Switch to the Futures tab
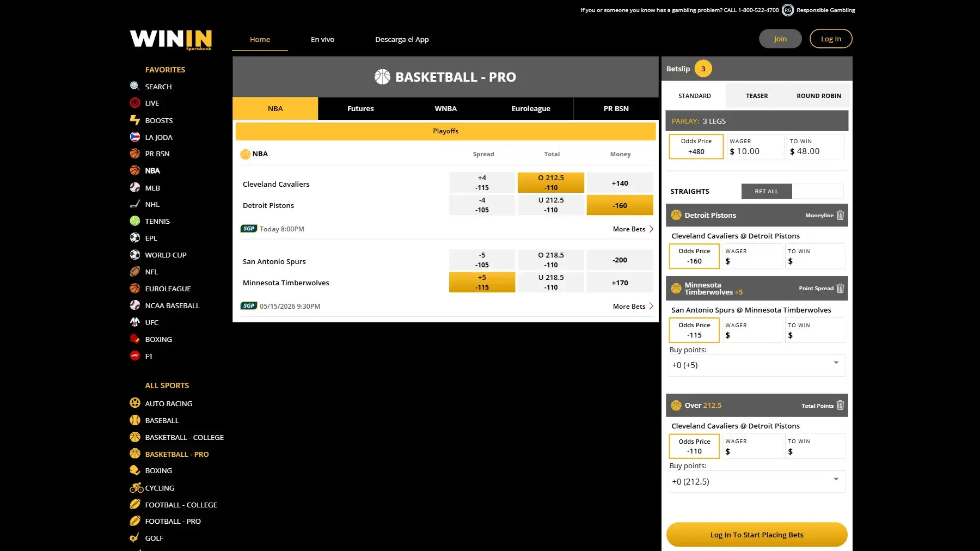Image resolution: width=980 pixels, height=551 pixels. click(x=360, y=108)
